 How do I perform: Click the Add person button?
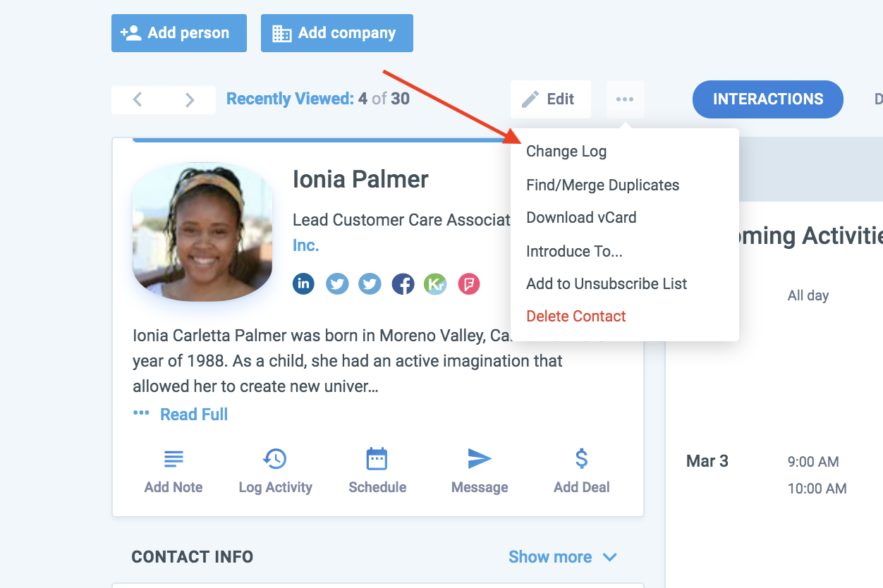179,33
